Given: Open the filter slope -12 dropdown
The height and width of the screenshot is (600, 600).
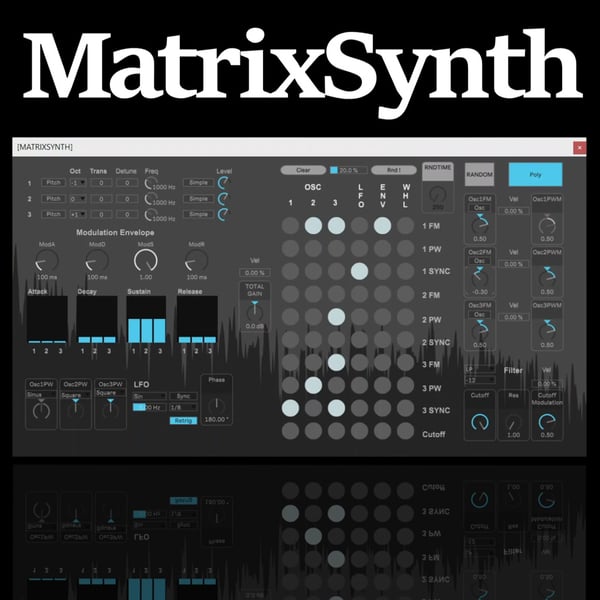Looking at the screenshot, I should tap(480, 380).
